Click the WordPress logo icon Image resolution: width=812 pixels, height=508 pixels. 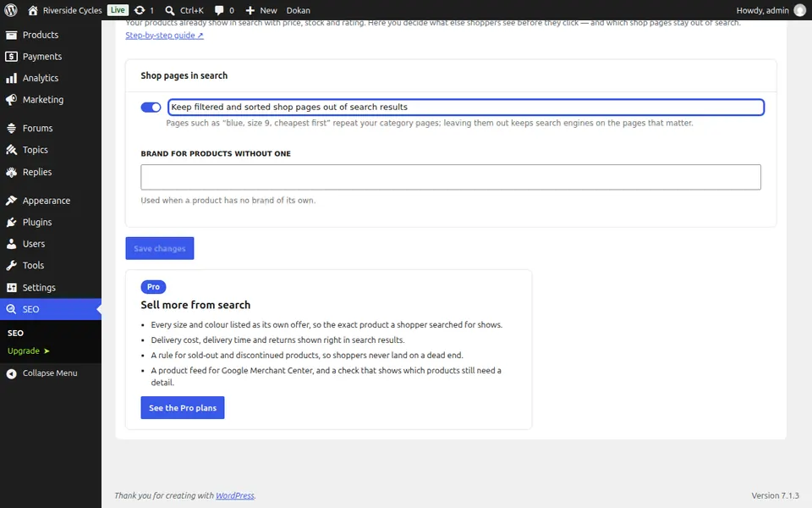pyautogui.click(x=10, y=10)
